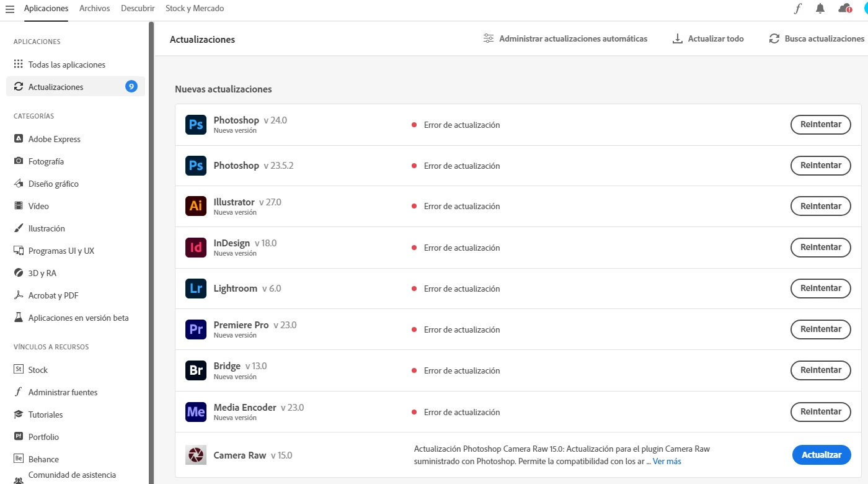Click the 3D y RA sphere icon
This screenshot has height=484, width=868.
[18, 273]
